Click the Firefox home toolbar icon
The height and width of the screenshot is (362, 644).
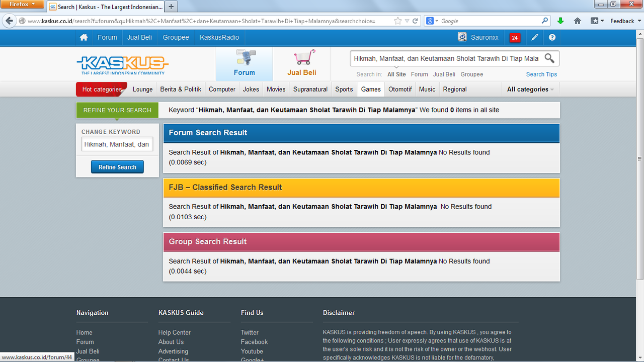coord(578,21)
